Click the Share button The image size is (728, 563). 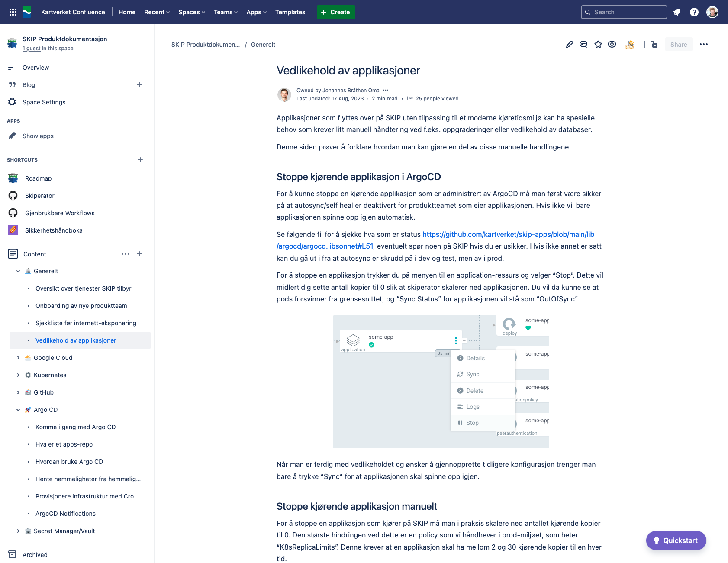[x=679, y=44]
